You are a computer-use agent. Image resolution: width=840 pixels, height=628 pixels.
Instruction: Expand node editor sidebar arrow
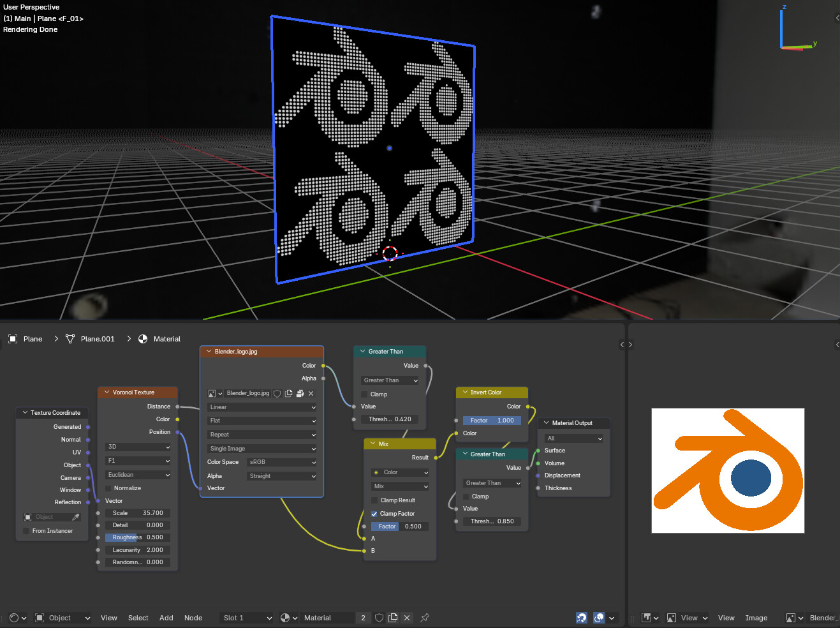click(x=623, y=345)
